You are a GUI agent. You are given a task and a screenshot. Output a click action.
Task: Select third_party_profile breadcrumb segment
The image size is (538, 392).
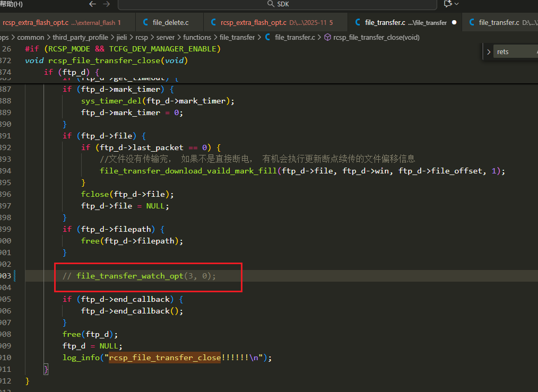(80, 37)
